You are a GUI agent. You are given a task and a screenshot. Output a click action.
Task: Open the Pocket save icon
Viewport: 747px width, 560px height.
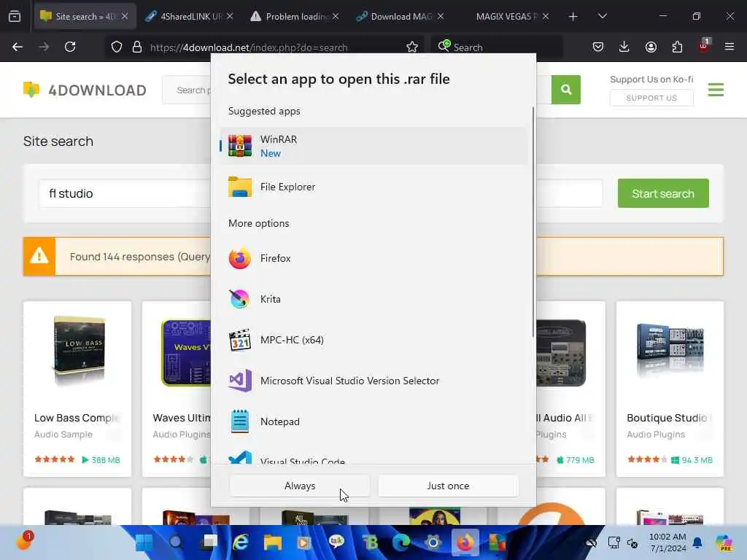click(598, 47)
